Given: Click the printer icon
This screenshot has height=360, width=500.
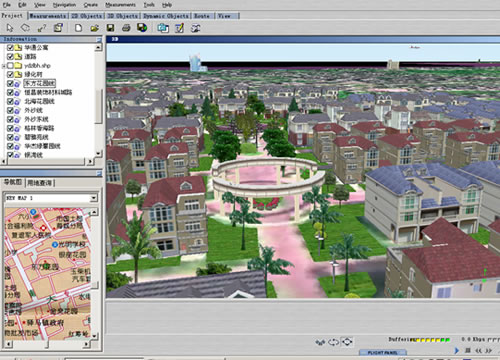Looking at the screenshot, I should tap(126, 28).
